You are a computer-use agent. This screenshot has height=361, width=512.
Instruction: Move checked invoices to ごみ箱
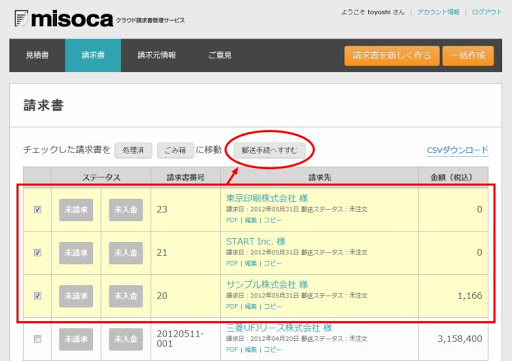click(175, 150)
